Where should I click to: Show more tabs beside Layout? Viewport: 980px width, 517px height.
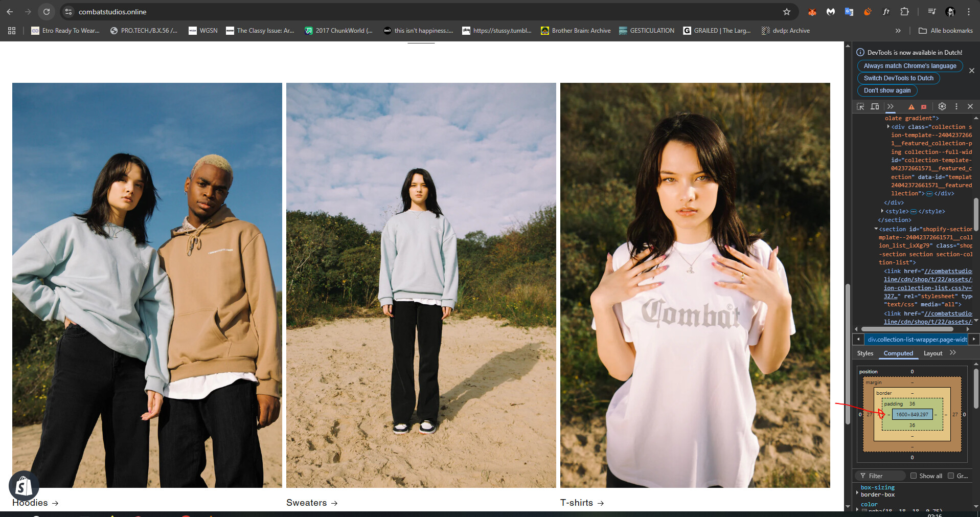[953, 353]
